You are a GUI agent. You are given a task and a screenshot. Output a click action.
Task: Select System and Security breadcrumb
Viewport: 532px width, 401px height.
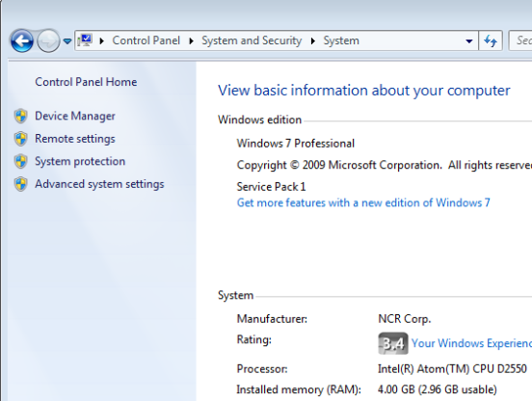point(252,40)
